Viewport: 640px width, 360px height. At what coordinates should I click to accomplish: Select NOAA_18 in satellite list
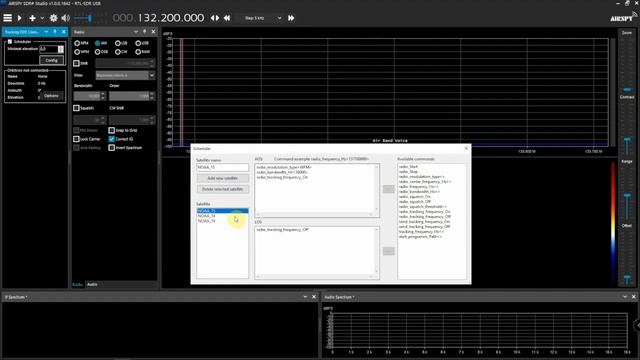point(222,216)
